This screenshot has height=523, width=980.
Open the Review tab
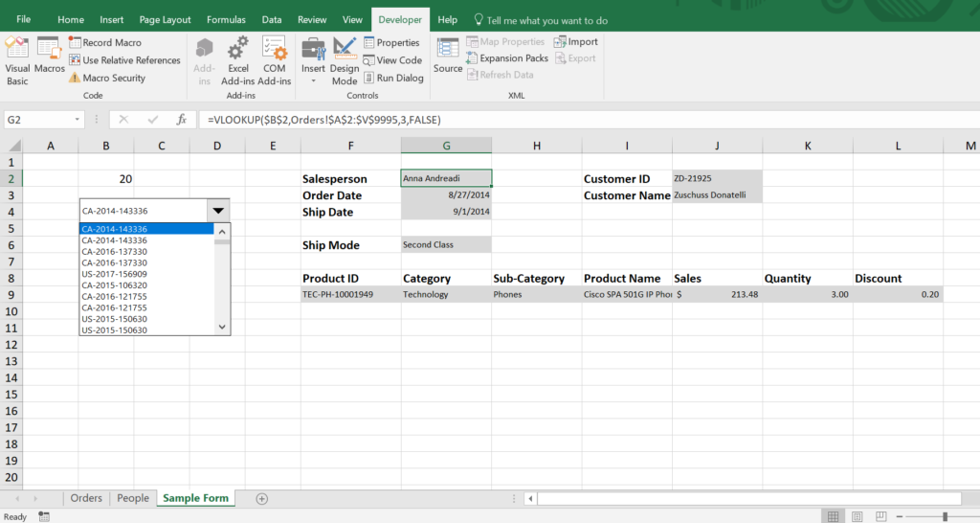pyautogui.click(x=312, y=19)
